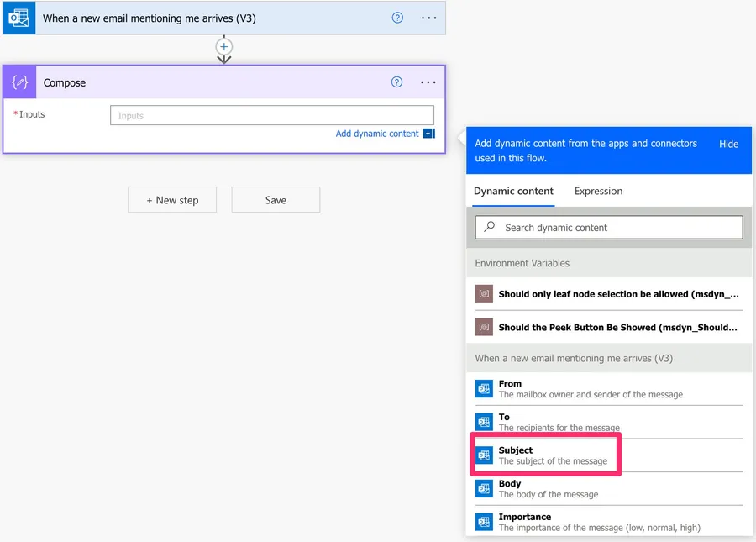Click the Compose action icon

(x=20, y=82)
